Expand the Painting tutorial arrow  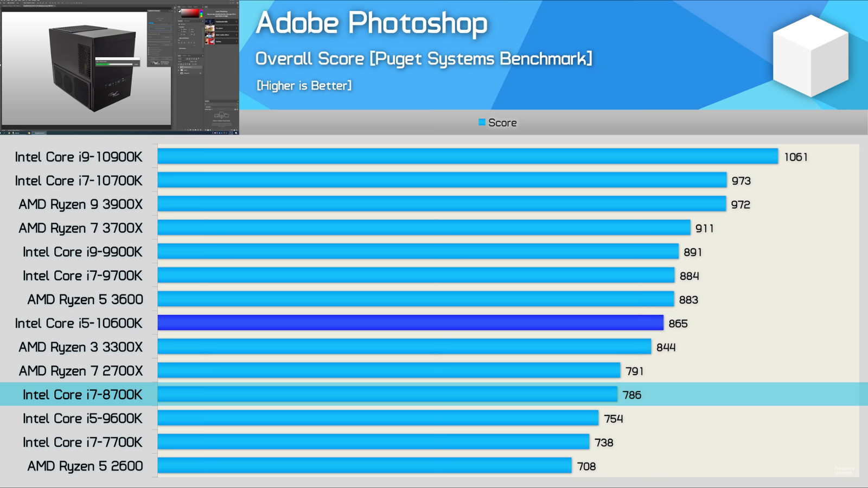tap(236, 41)
